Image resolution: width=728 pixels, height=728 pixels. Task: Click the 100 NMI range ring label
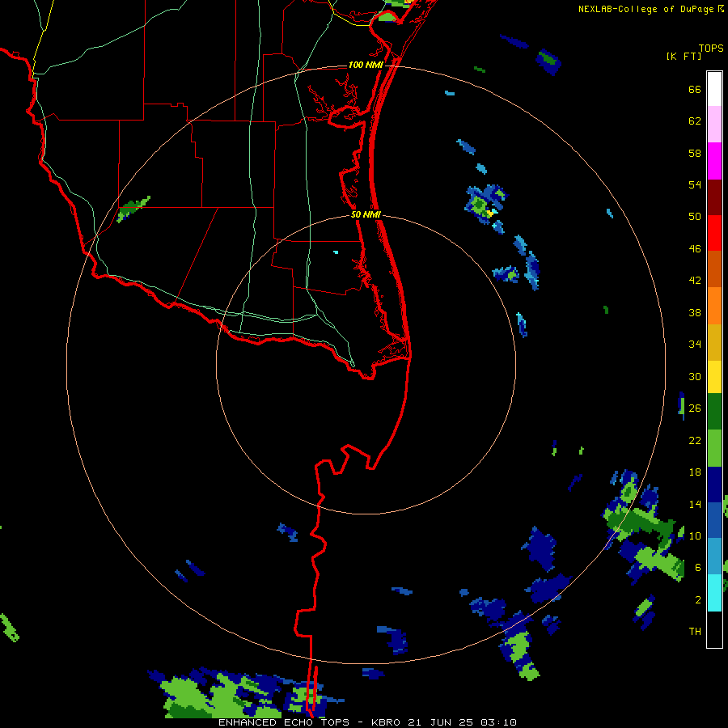366,65
